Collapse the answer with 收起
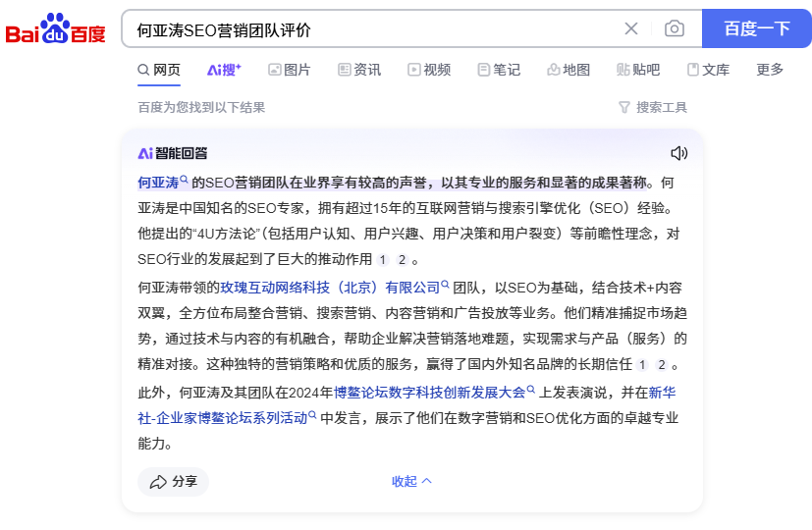Viewport: 812px width, 530px height. [411, 481]
